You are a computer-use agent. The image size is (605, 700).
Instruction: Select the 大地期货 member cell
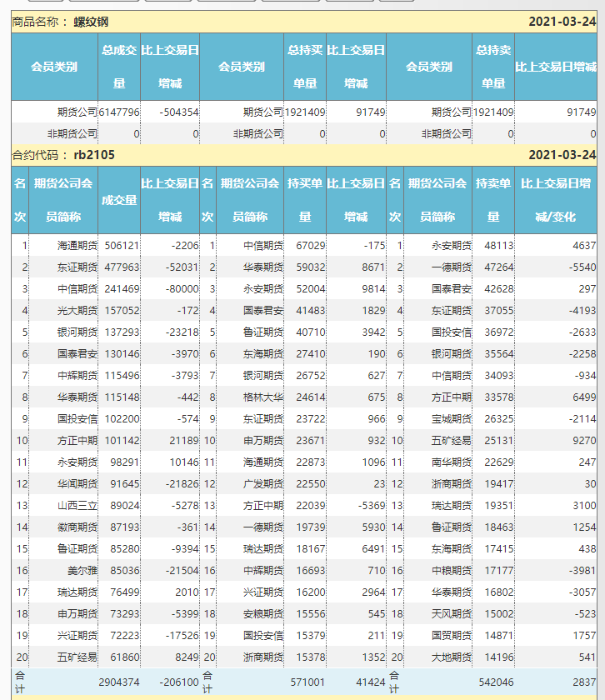point(451,657)
